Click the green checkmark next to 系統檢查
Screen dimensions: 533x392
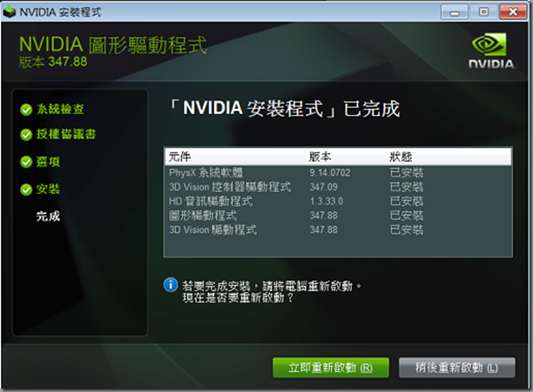coord(26,110)
